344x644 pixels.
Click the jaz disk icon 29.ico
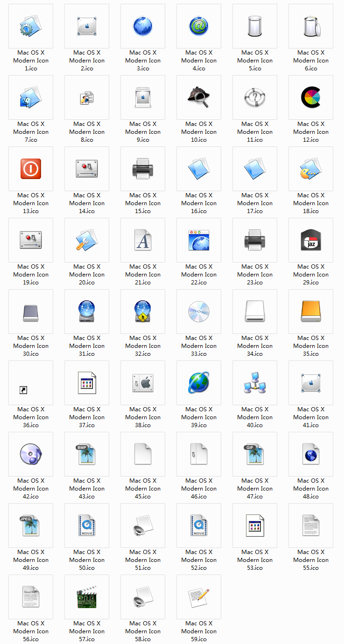311,240
